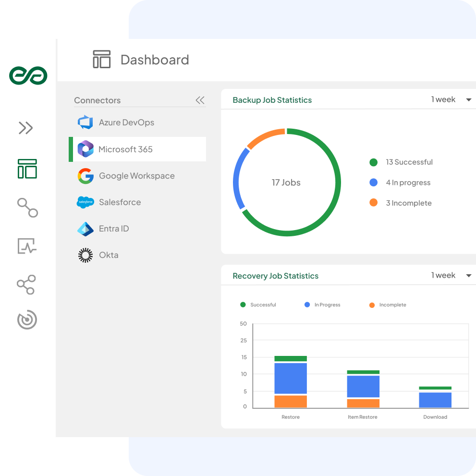The image size is (476, 476).
Task: Toggle Incomplete series in recovery chart legend
Action: (388, 305)
